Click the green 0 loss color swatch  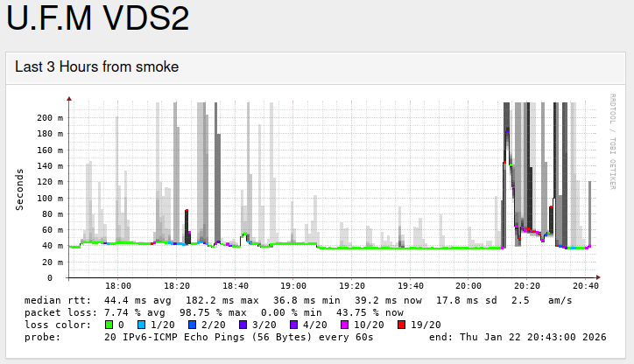point(109,325)
